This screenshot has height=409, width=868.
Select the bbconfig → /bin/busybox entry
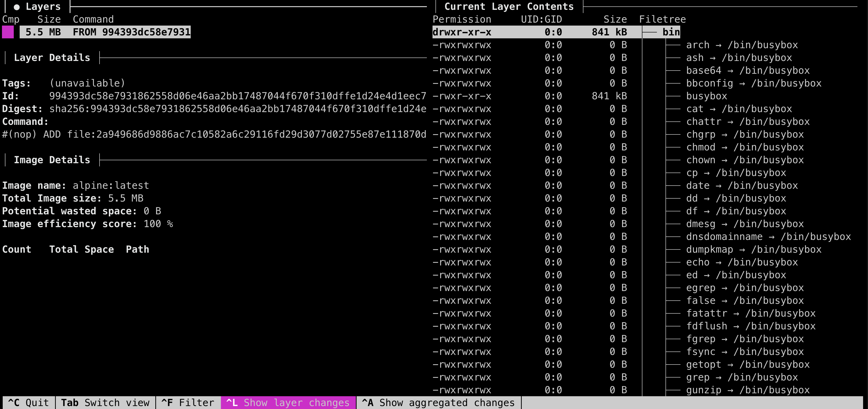[754, 83]
